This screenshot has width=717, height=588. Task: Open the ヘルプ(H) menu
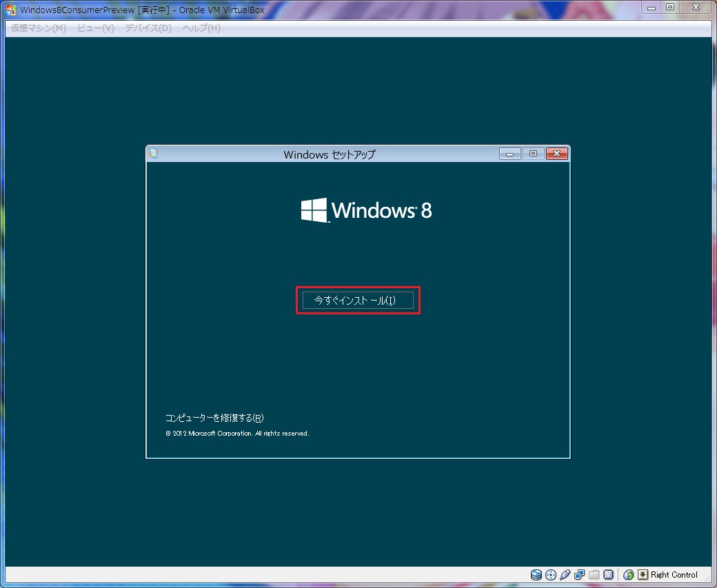point(201,28)
